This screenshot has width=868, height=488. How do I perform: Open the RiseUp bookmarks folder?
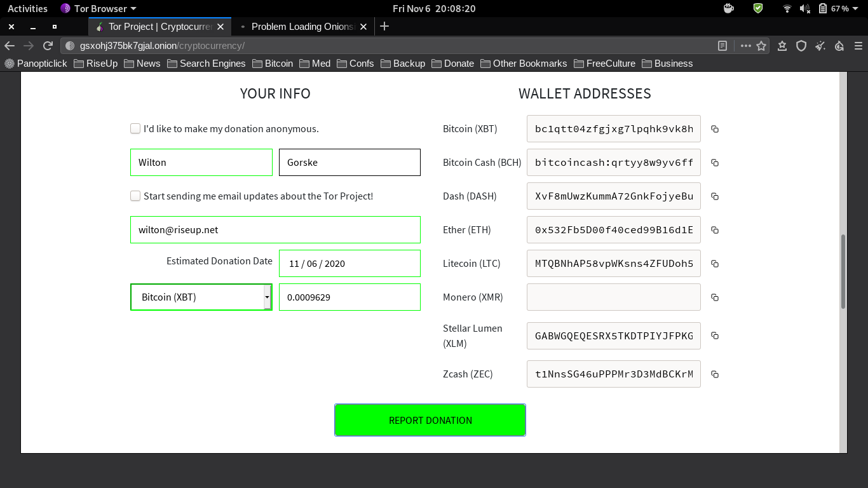coord(95,64)
